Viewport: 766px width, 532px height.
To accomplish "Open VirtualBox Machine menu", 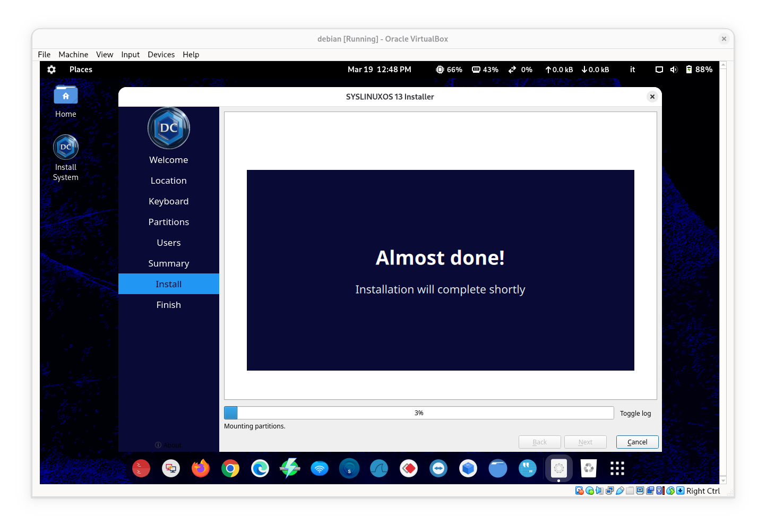I will click(73, 55).
